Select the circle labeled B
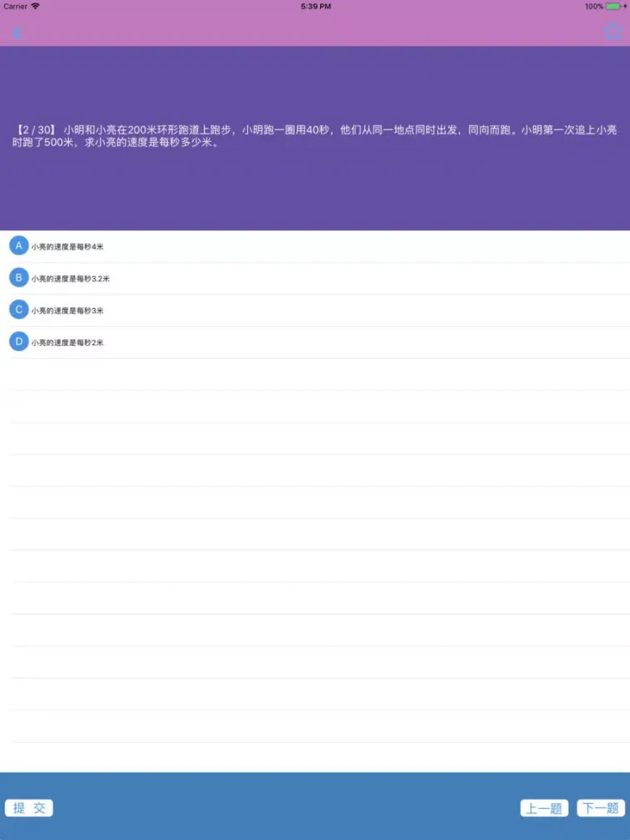This screenshot has height=840, width=630. pos(18,277)
